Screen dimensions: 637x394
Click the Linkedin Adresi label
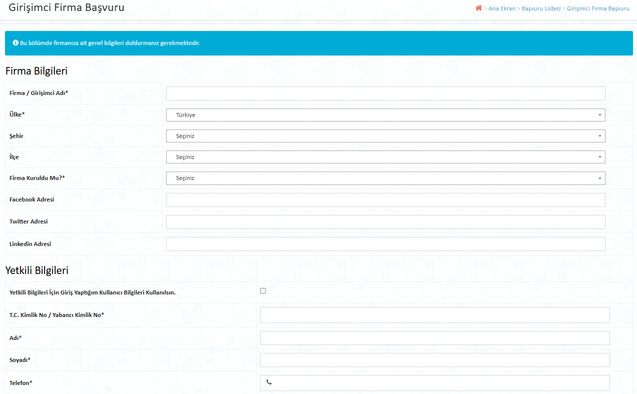coord(30,244)
